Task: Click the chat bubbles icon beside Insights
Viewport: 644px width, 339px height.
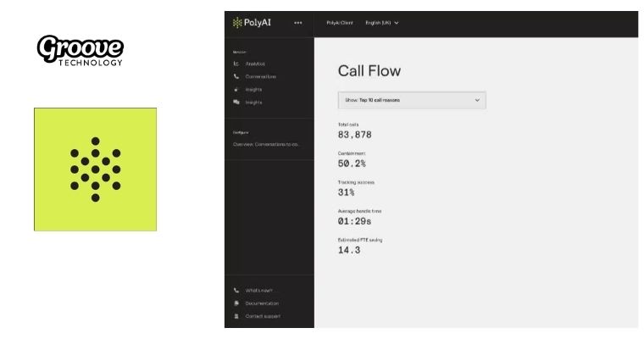Action: tap(236, 102)
